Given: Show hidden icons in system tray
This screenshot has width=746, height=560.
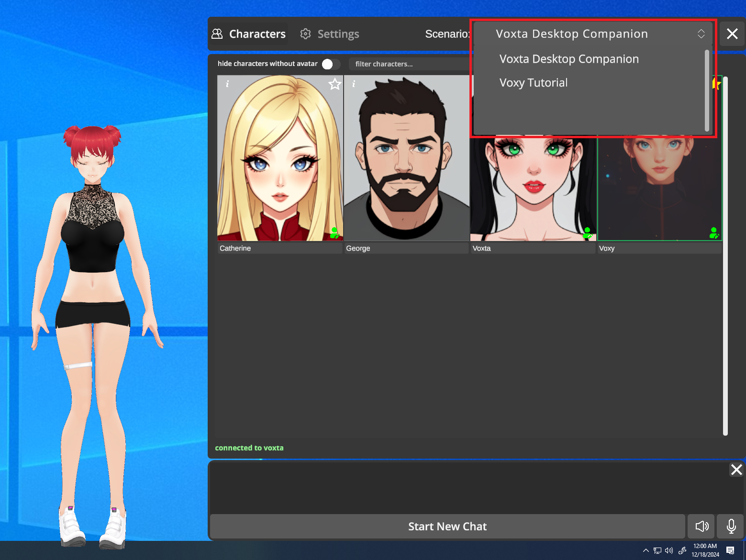Looking at the screenshot, I should click(646, 550).
